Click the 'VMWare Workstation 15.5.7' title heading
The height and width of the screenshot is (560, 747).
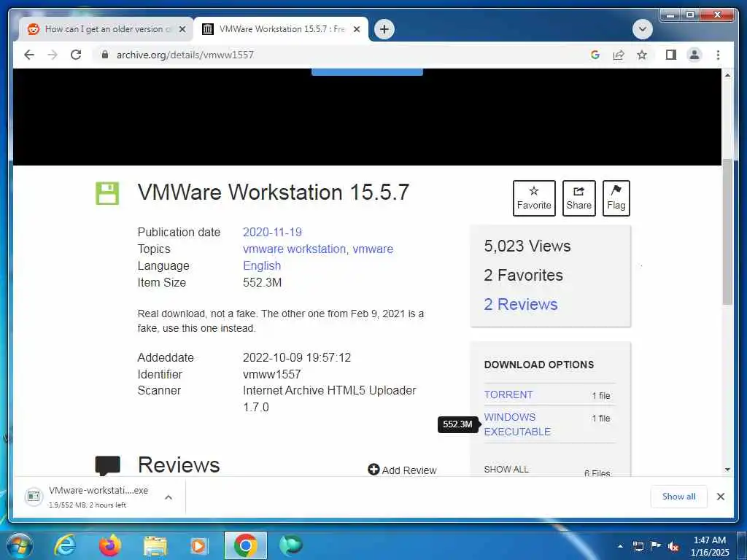[x=274, y=192]
